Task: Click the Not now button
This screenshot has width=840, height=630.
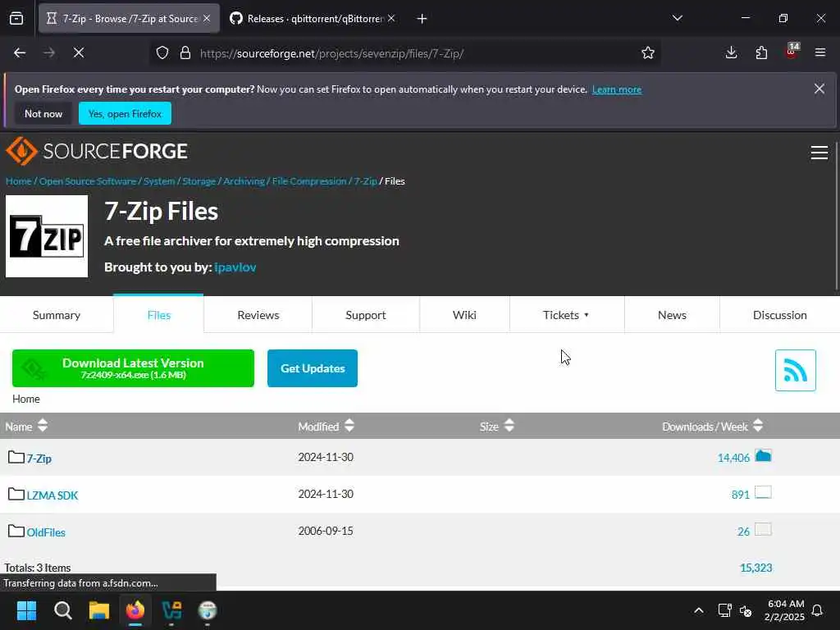Action: (43, 113)
